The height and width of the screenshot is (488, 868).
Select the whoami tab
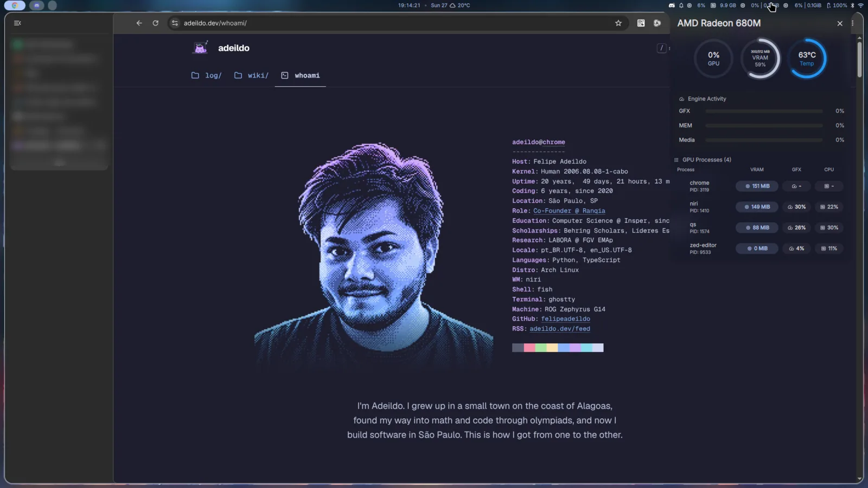click(x=301, y=75)
